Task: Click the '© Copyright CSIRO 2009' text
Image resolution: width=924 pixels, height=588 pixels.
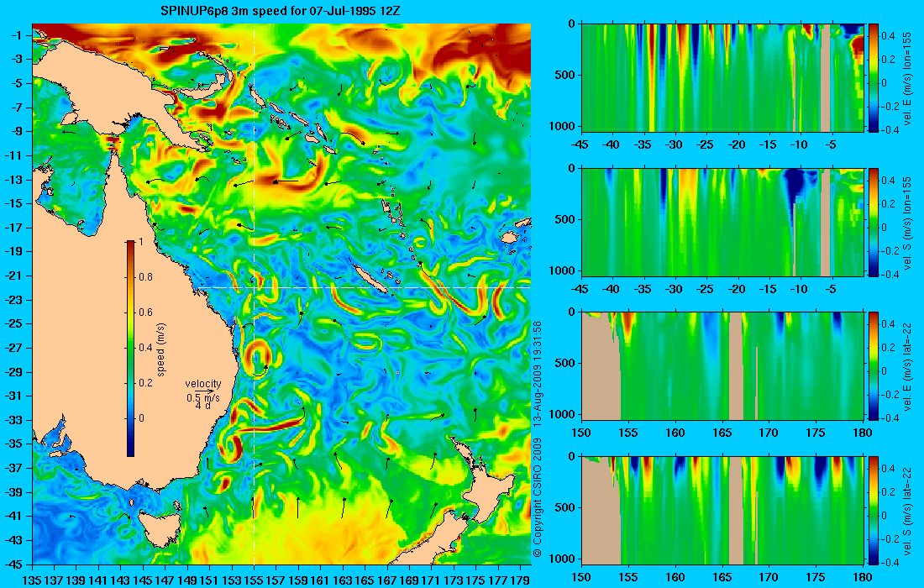Action: tap(538, 498)
